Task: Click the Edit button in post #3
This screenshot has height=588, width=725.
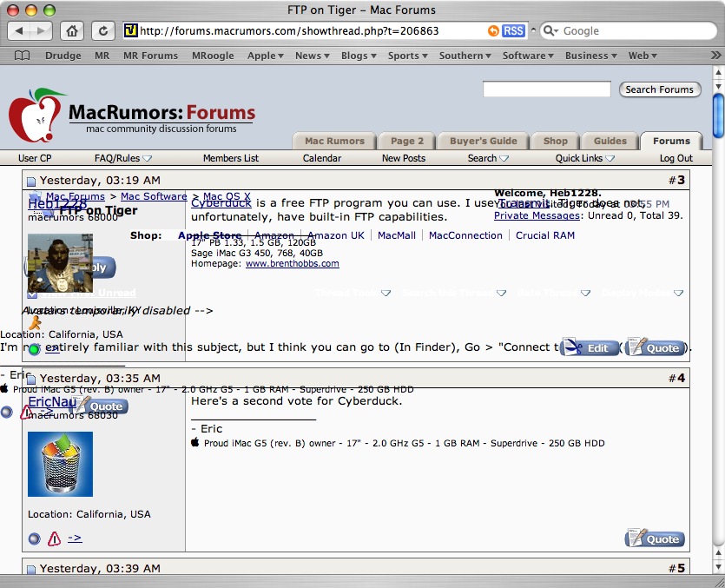Action: pyautogui.click(x=590, y=348)
